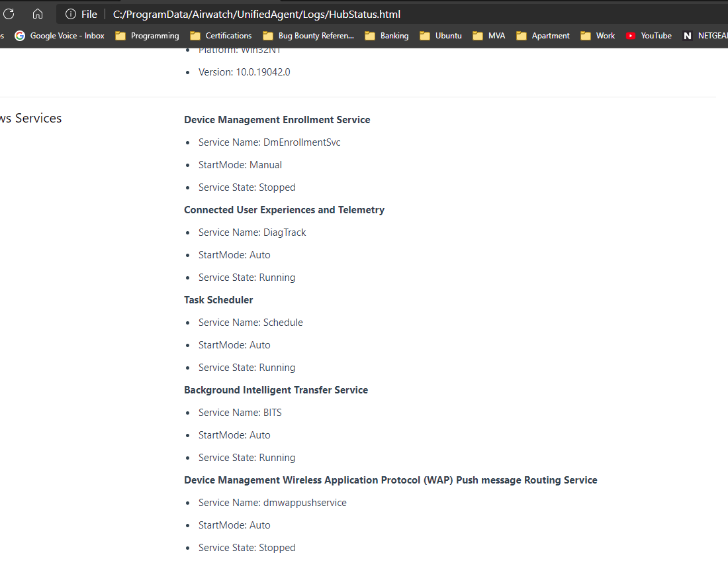The height and width of the screenshot is (561, 728).
Task: Open the Ubuntu bookmarks folder
Action: pos(441,36)
